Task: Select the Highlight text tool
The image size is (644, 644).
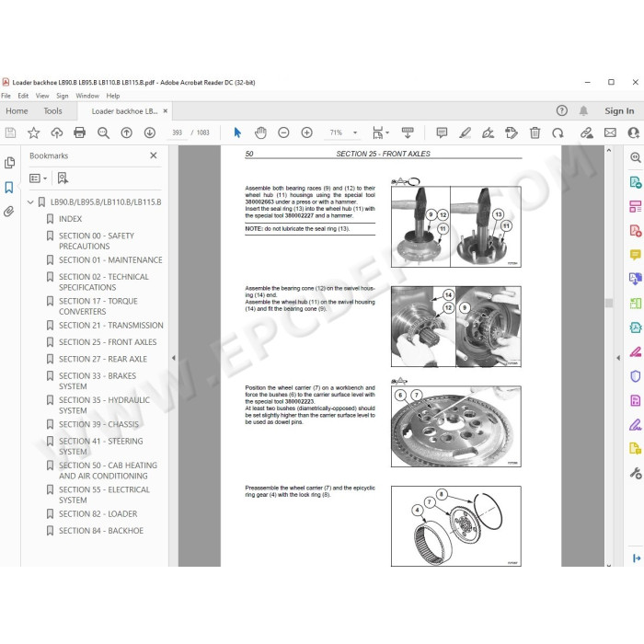Action: coord(465,132)
